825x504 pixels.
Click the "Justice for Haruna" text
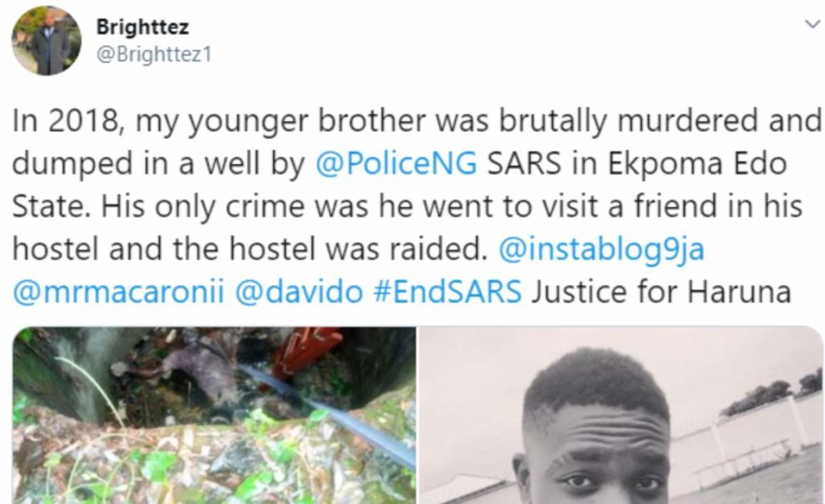pos(661,291)
